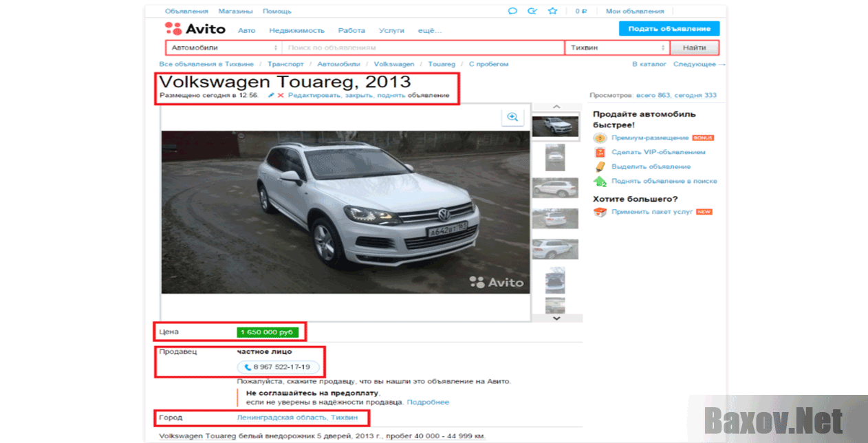Click the Ленинградская область, Тихвин link

click(x=297, y=418)
